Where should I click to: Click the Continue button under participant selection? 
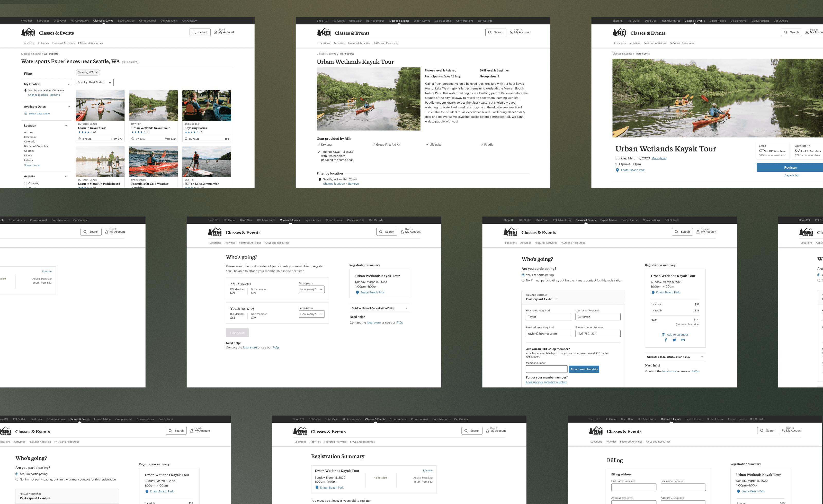click(237, 333)
